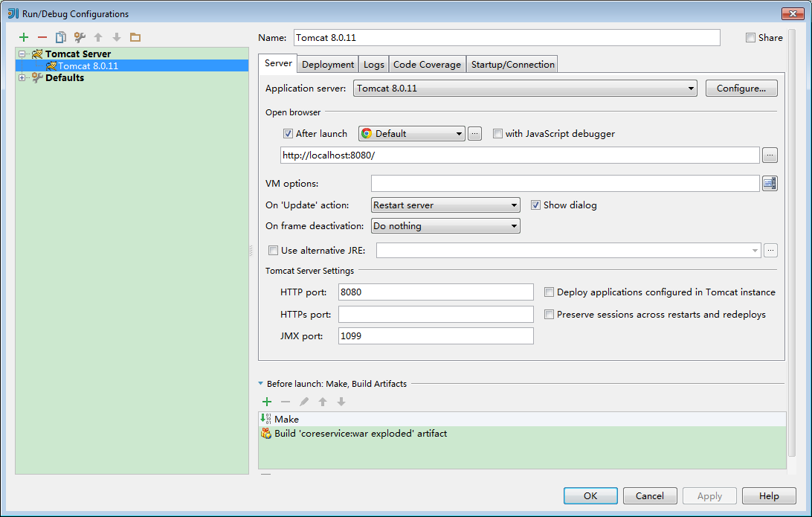Enable Use alternative JRE
The width and height of the screenshot is (812, 517).
273,250
